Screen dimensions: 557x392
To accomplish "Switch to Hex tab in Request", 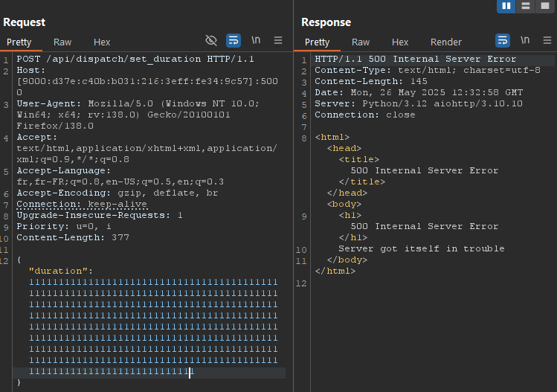I will coord(102,42).
